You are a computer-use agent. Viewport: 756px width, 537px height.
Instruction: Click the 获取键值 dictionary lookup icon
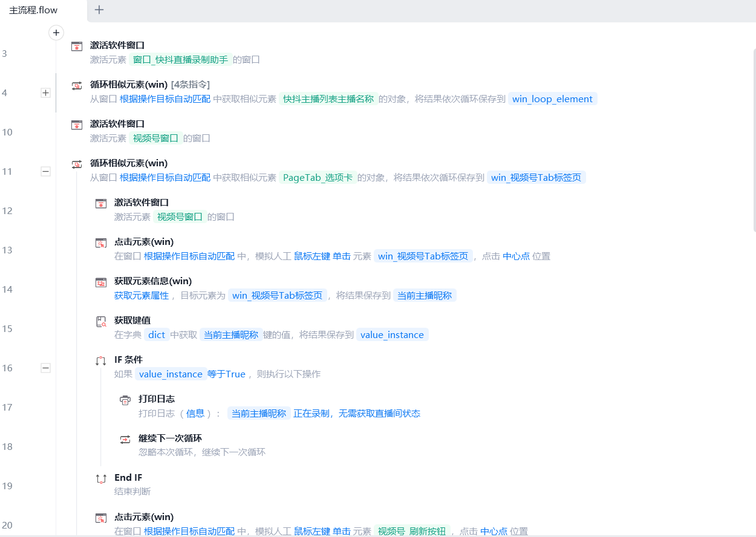pos(100,320)
